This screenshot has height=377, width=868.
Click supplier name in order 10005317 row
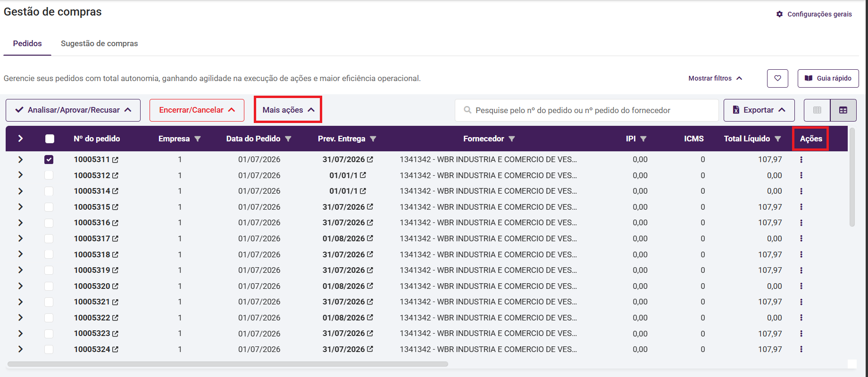488,238
